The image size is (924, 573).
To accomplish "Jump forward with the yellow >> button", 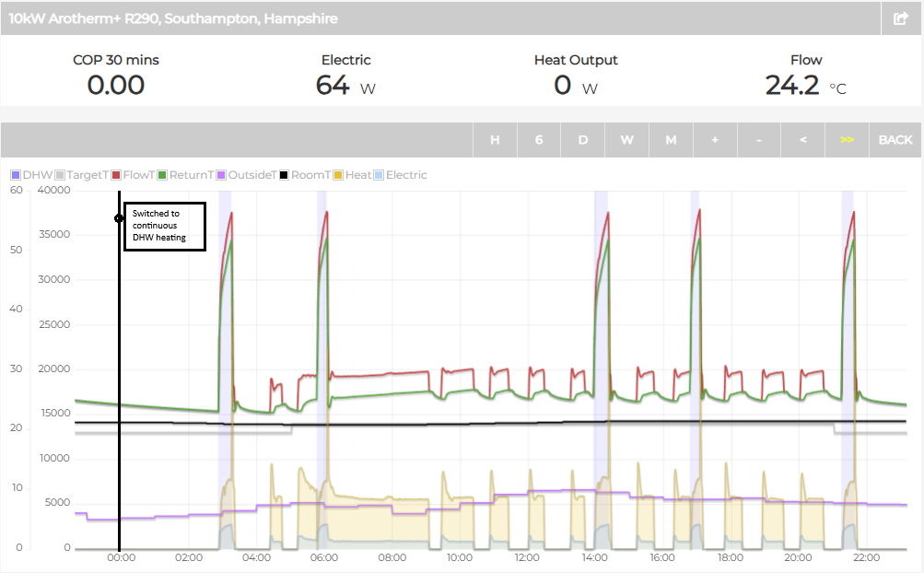I will (x=847, y=140).
